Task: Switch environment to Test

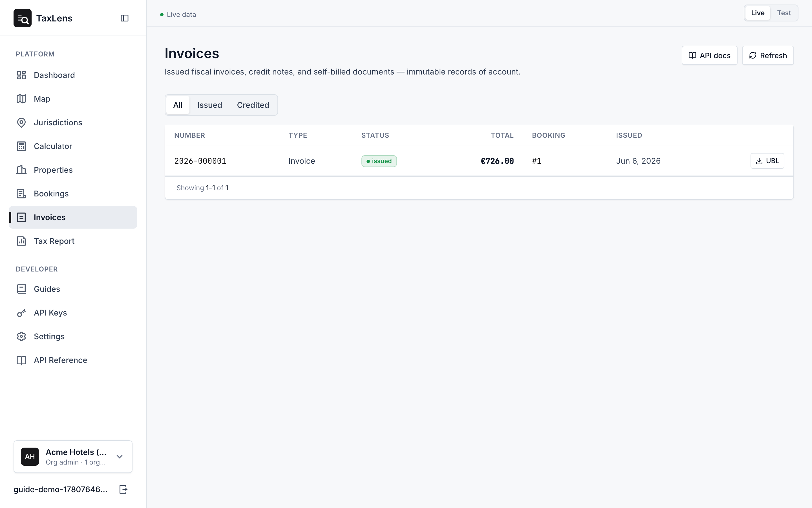Action: (x=784, y=13)
